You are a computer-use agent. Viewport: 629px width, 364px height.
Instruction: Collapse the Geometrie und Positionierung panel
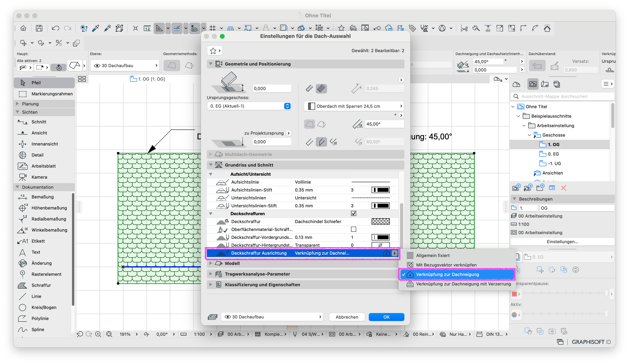pyautogui.click(x=211, y=64)
